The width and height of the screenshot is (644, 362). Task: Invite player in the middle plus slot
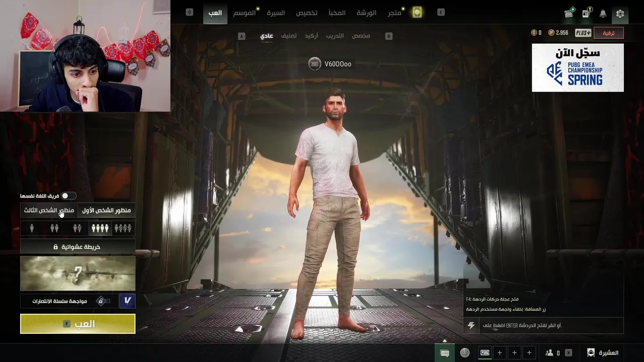coord(514,353)
